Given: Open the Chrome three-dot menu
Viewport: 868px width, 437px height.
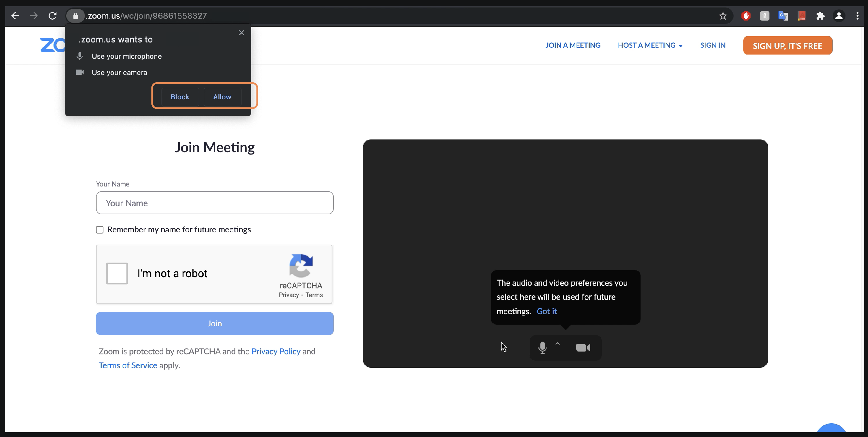Looking at the screenshot, I should (857, 16).
